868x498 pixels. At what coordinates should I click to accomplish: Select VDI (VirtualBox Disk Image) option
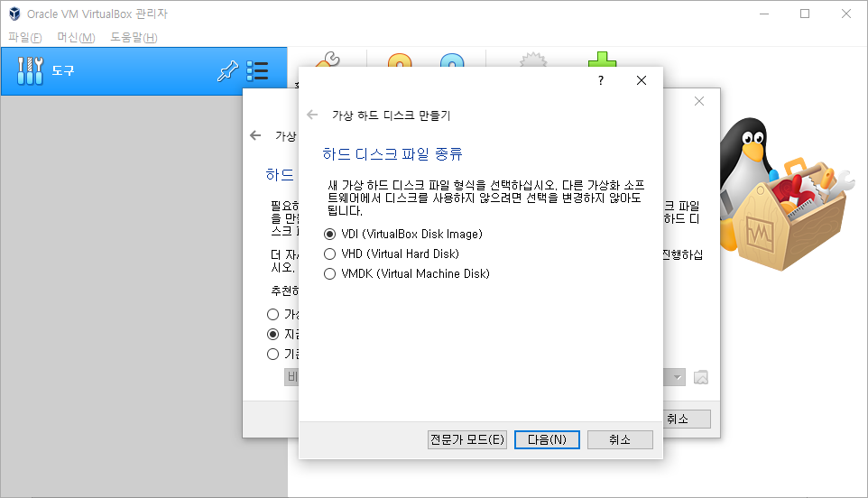pyautogui.click(x=403, y=234)
